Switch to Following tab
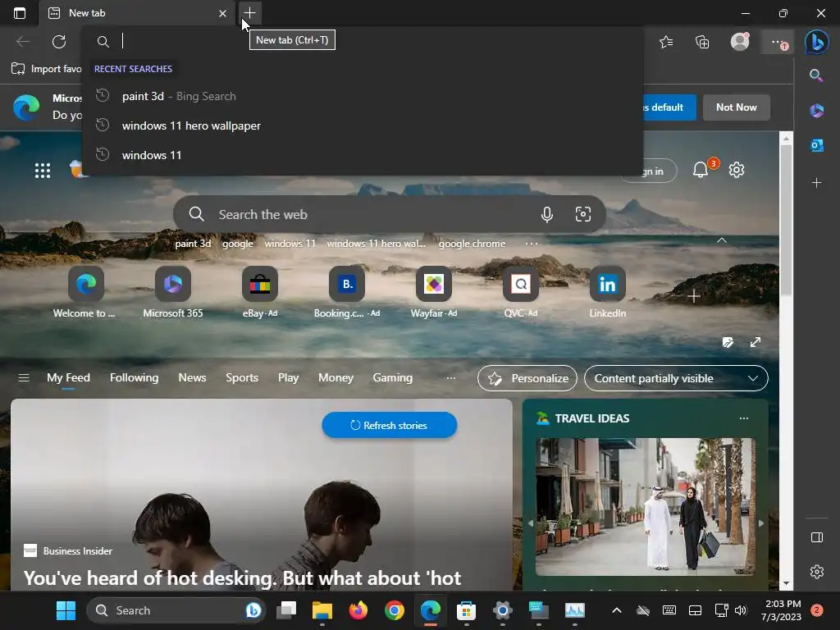 [134, 377]
